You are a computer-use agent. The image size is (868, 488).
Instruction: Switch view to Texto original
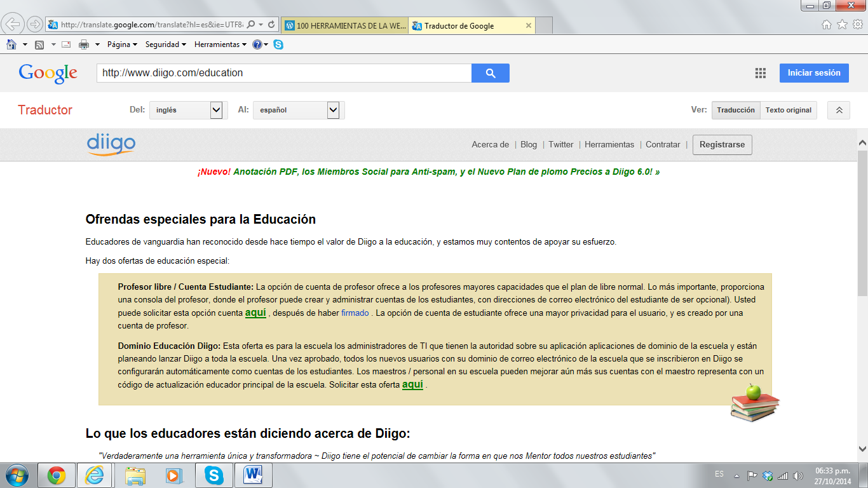788,110
